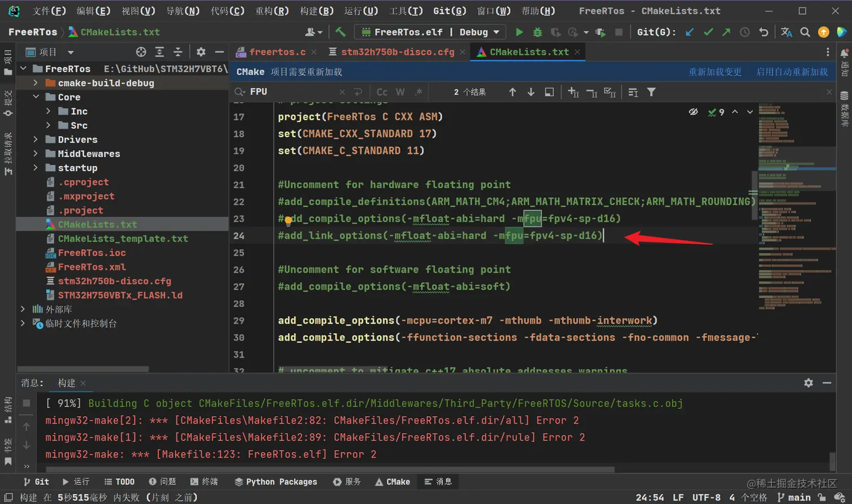The height and width of the screenshot is (504, 852).
Task: Click the build output horizontal scrollbar
Action: (330, 469)
